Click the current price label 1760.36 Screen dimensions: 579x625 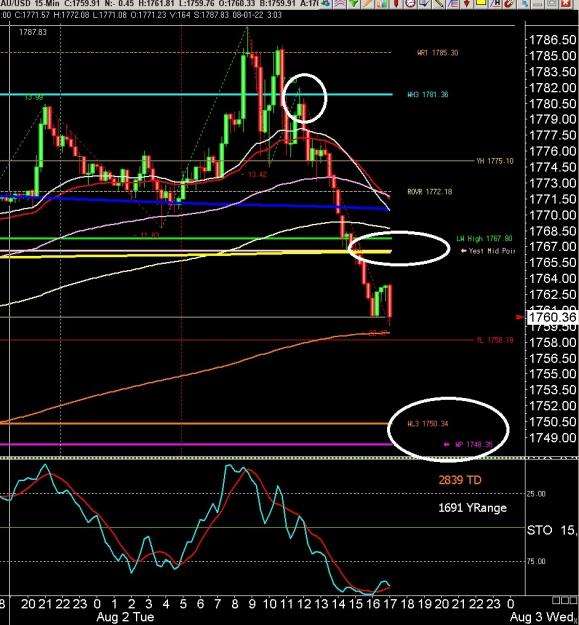click(x=552, y=317)
